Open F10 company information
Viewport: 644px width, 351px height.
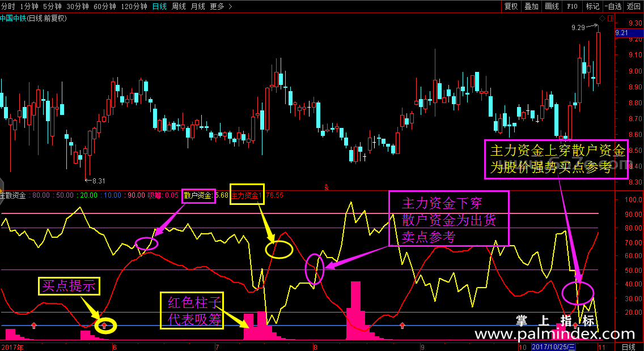tap(572, 6)
